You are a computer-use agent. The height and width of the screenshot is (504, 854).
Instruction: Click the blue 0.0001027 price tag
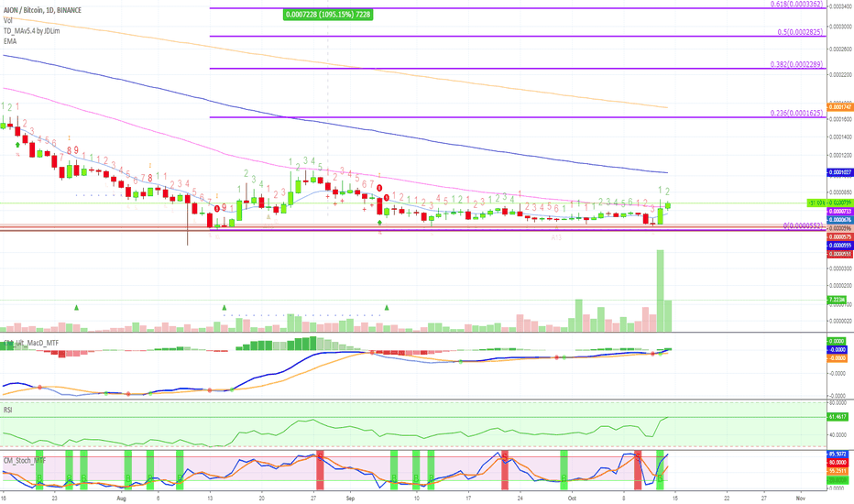839,172
